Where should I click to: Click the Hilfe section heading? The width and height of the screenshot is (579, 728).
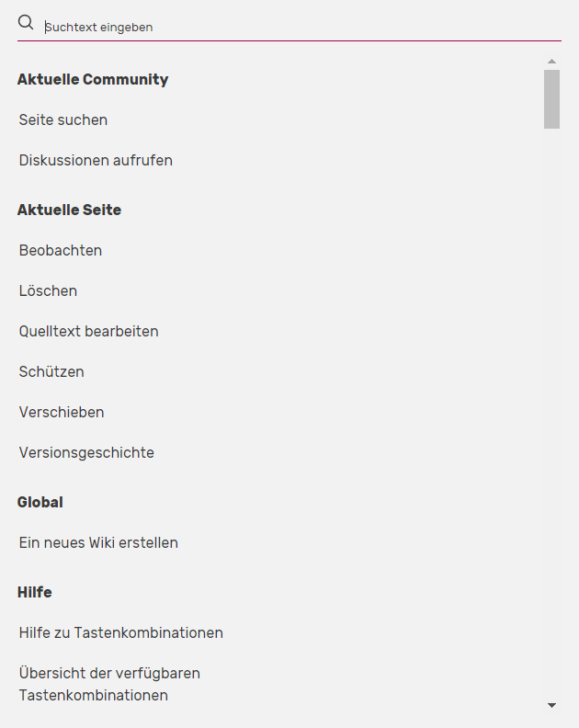click(34, 592)
